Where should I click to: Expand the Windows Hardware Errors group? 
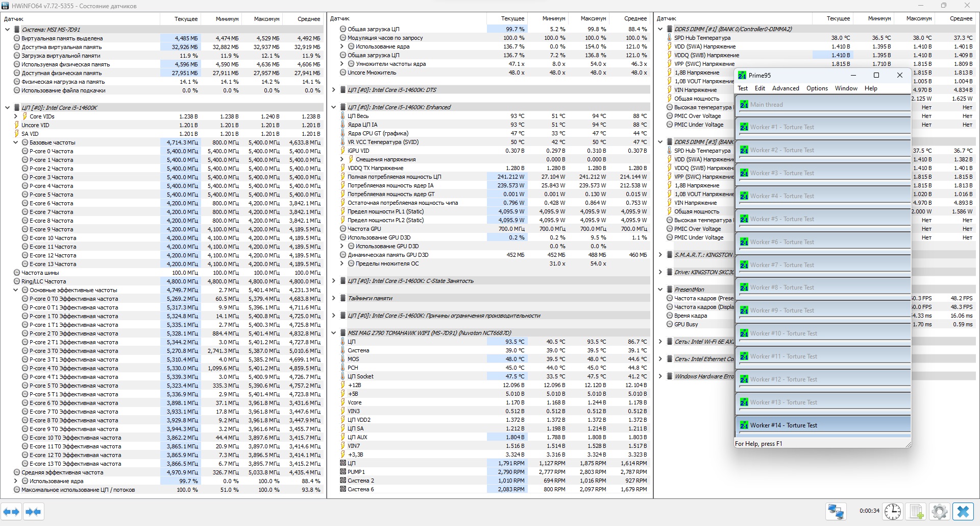660,376
